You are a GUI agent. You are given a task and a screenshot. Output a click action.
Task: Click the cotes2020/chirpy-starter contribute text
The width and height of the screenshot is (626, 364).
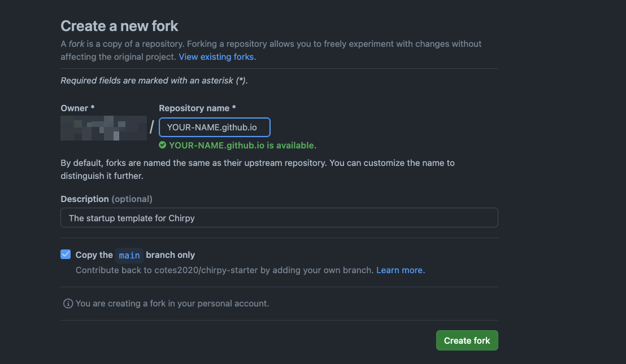pyautogui.click(x=225, y=270)
